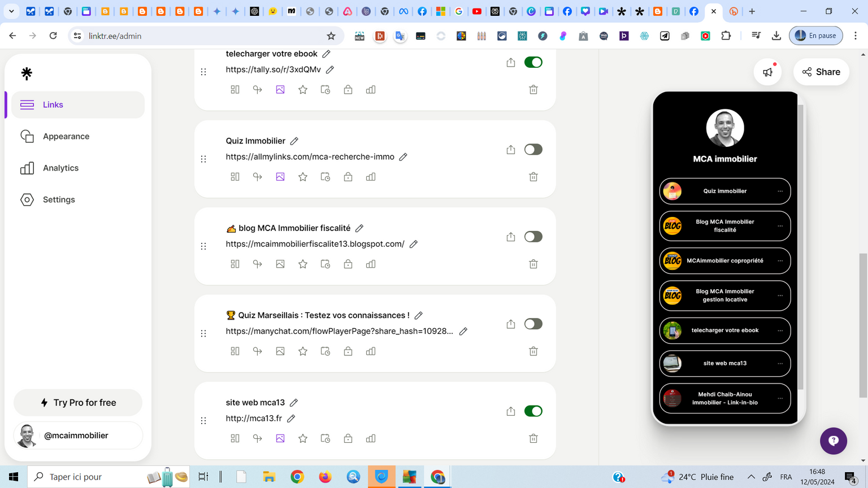
Task: Share the Quiz Immobilier link
Action: point(511,150)
